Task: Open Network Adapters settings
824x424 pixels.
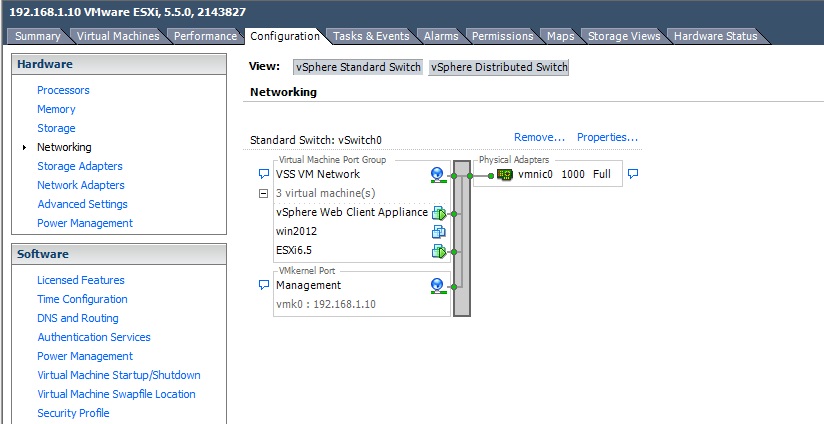Action: click(80, 185)
